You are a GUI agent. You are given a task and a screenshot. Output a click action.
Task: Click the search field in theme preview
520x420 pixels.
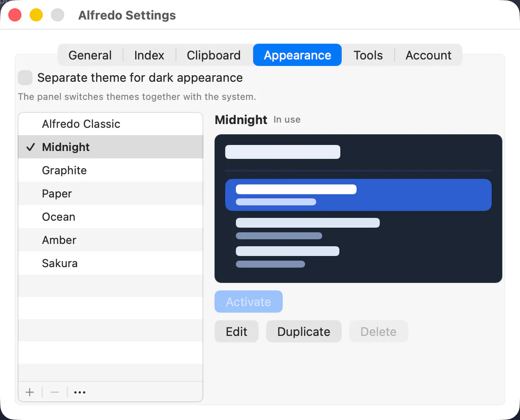click(283, 151)
